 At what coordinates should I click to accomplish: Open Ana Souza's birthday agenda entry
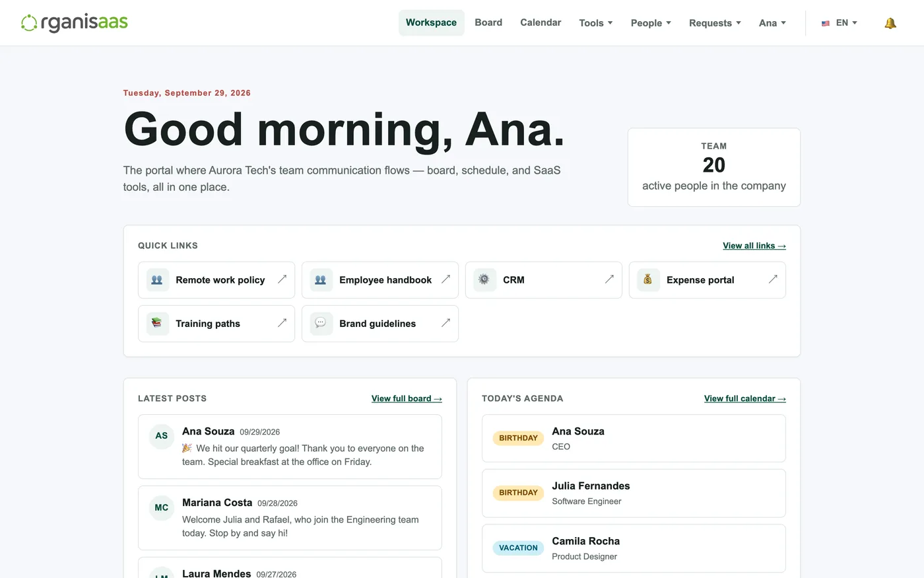[x=634, y=439]
